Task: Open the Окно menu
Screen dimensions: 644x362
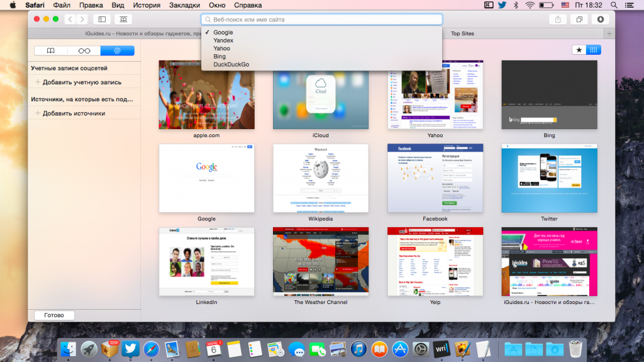Action: pyautogui.click(x=217, y=5)
